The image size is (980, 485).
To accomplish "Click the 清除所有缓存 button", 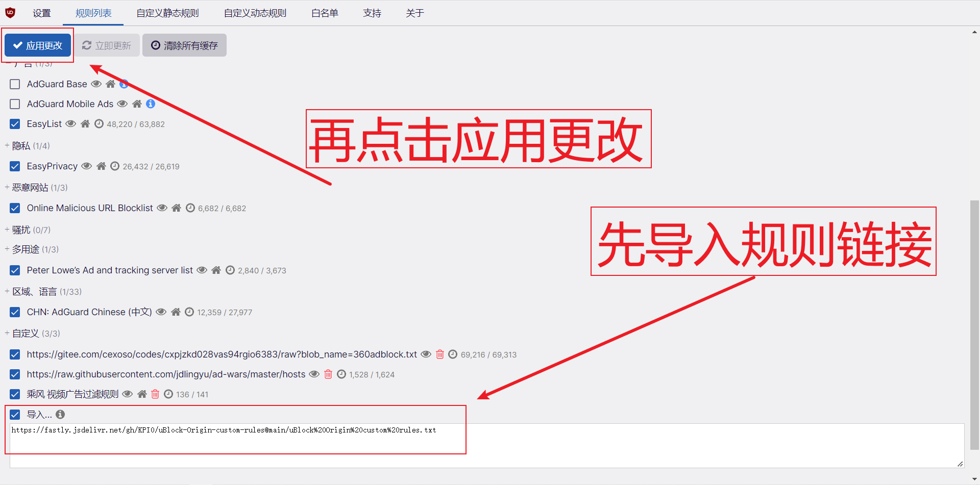I will [184, 45].
